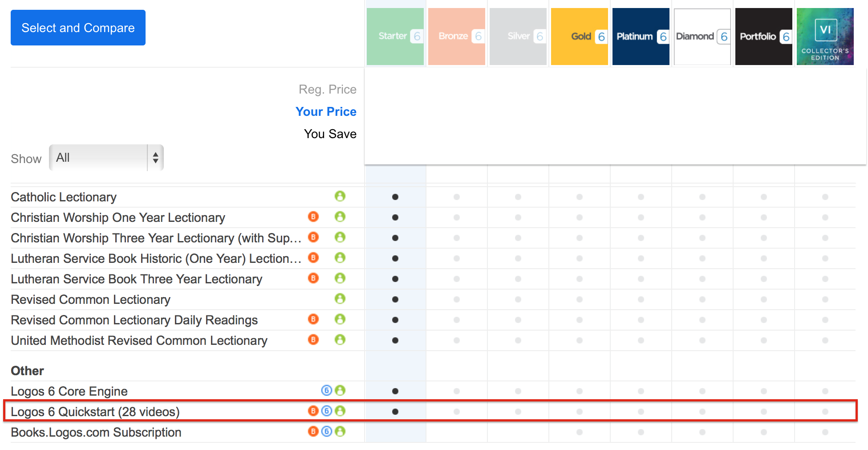
Task: Click the Your Price label
Action: click(x=326, y=111)
